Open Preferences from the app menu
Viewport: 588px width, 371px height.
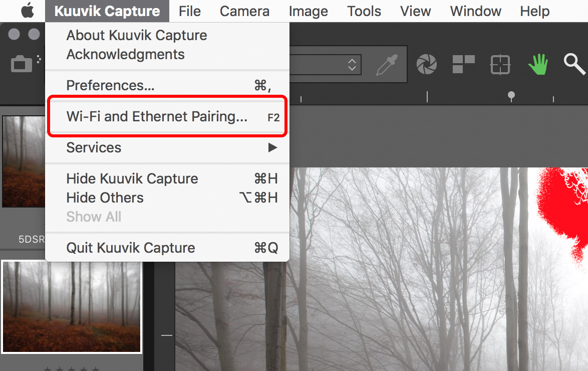pyautogui.click(x=167, y=86)
